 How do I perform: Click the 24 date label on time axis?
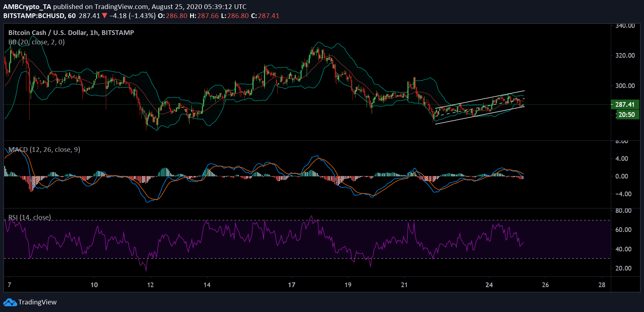tap(489, 285)
